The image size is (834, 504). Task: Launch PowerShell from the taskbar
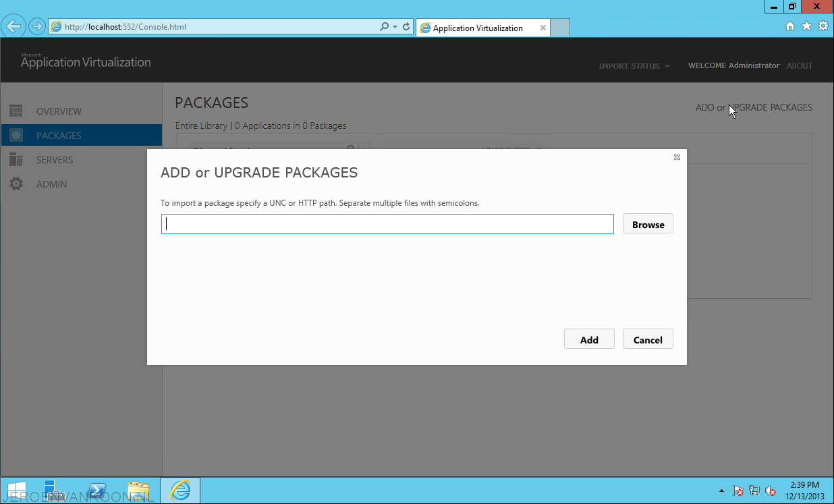(96, 491)
